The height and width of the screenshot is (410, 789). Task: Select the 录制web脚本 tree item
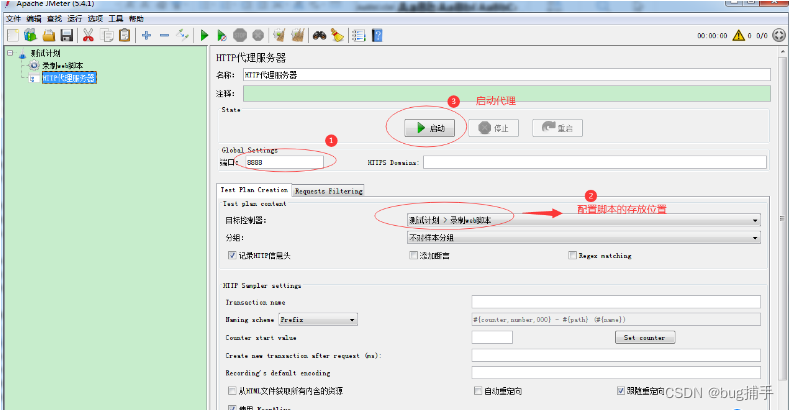click(62, 65)
